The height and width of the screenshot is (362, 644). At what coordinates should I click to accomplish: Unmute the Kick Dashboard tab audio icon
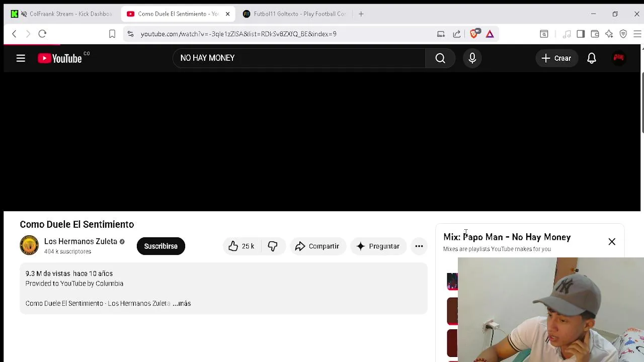24,14
